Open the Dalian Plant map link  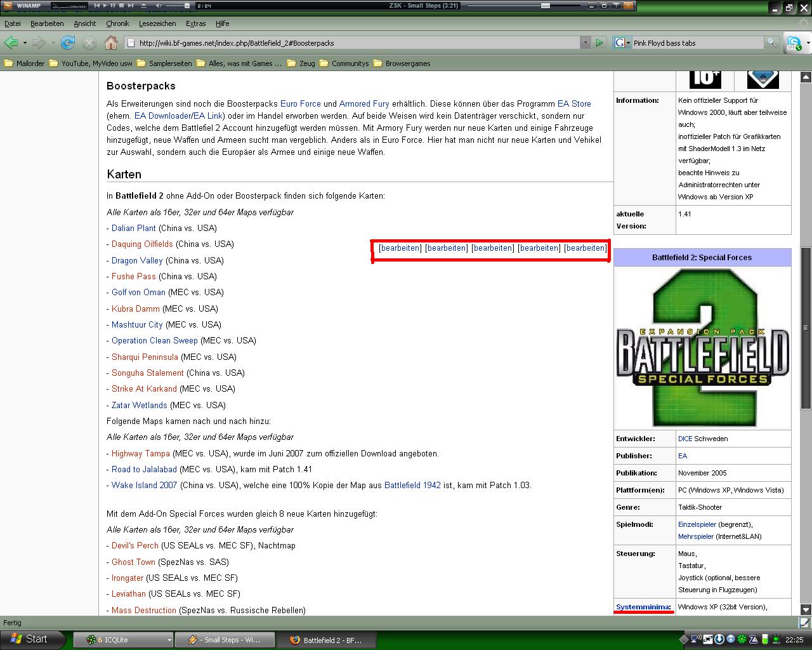click(x=133, y=228)
